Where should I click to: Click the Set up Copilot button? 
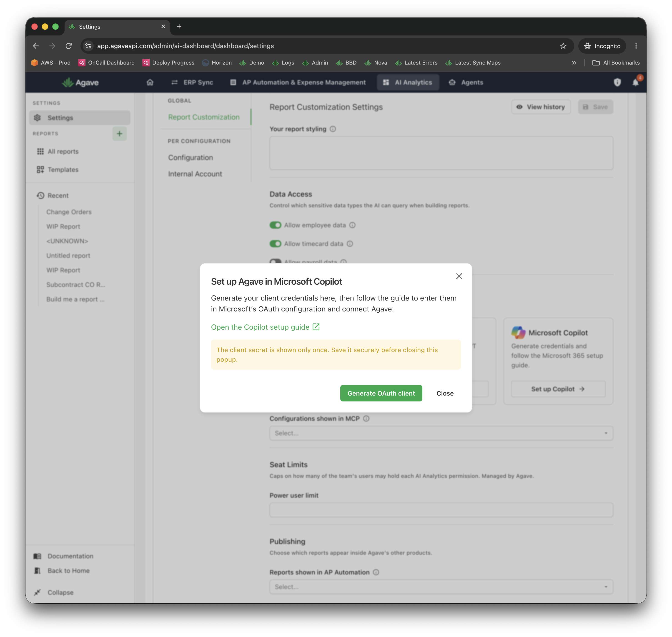pos(558,389)
